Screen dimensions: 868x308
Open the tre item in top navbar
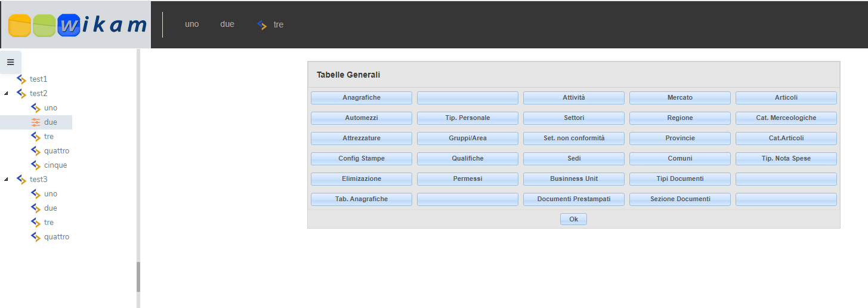pos(279,24)
